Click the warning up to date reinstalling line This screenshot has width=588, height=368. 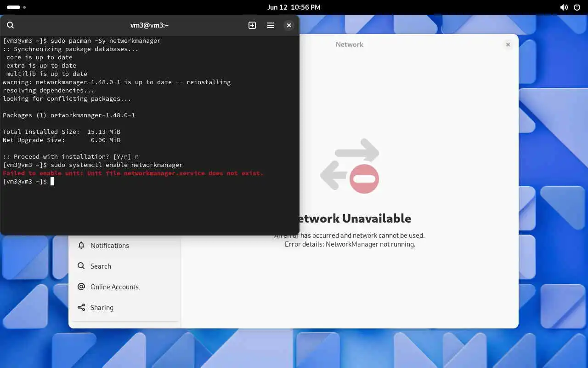(x=117, y=82)
